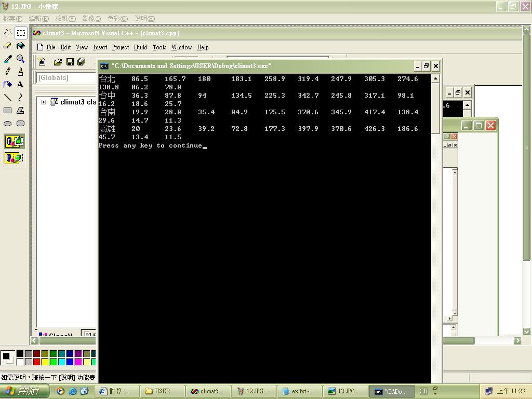The height and width of the screenshot is (399, 532).
Task: Choose the Pencil drawing tool
Action: coord(8,72)
